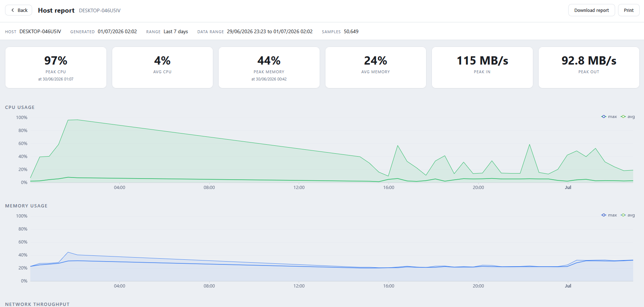
Task: Select the 24% Avg Memory card
Action: [x=376, y=67]
